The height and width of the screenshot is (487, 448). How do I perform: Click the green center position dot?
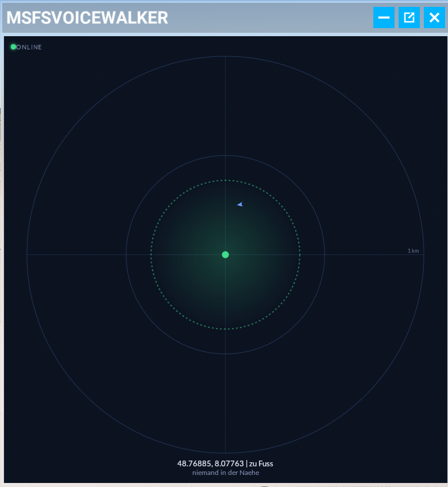tap(225, 254)
